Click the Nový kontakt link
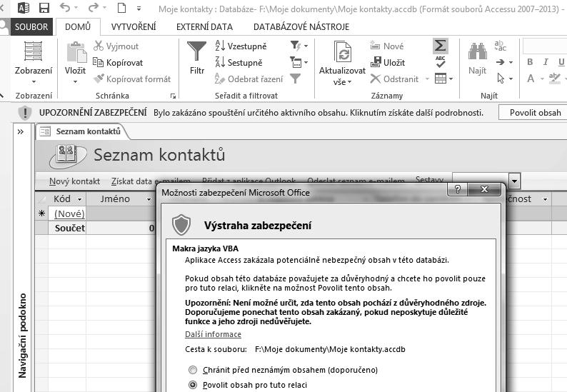The height and width of the screenshot is (392, 567). [x=74, y=181]
